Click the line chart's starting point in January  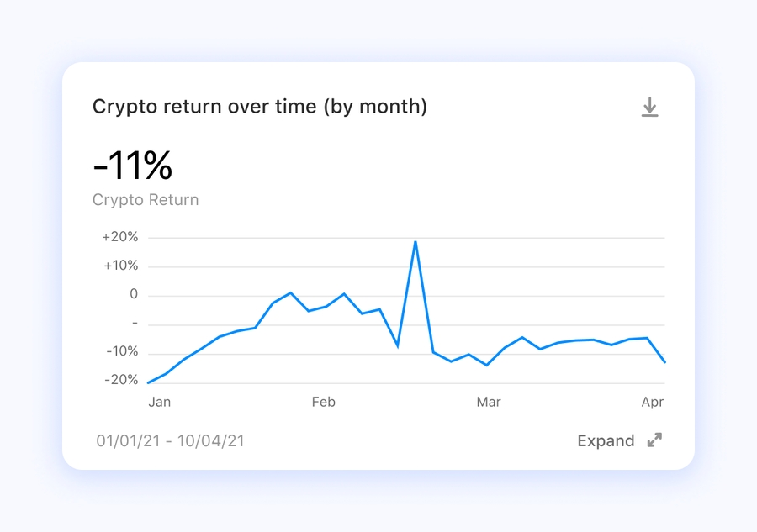coord(148,382)
